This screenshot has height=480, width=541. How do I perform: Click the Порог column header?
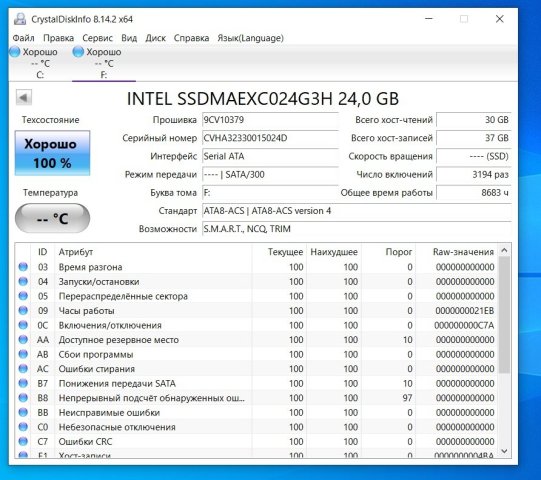(x=388, y=252)
